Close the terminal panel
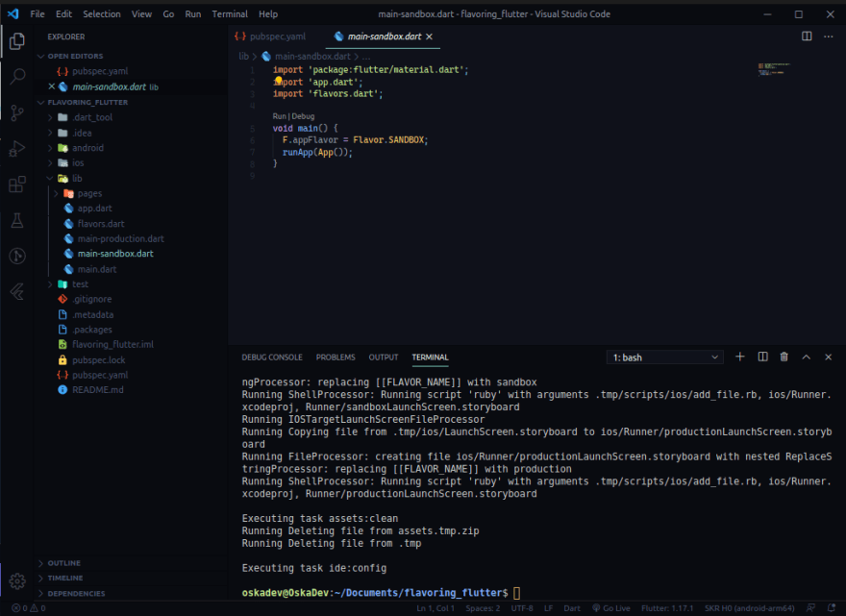 pyautogui.click(x=828, y=357)
